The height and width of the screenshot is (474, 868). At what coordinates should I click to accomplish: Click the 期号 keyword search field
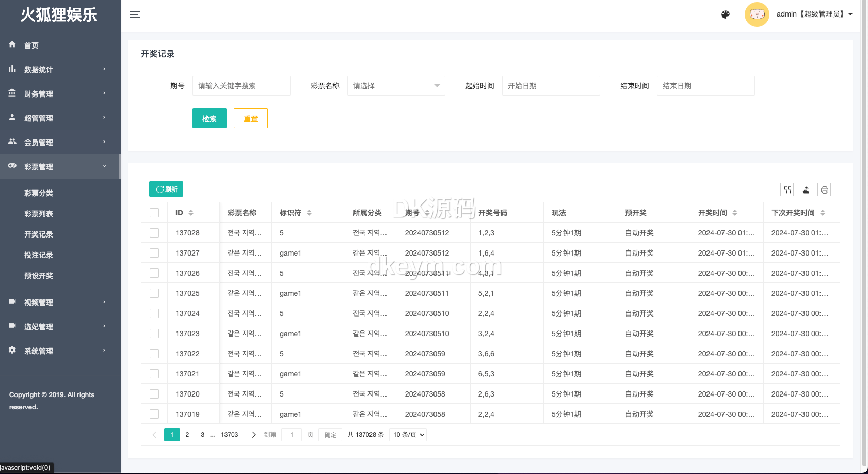point(241,86)
